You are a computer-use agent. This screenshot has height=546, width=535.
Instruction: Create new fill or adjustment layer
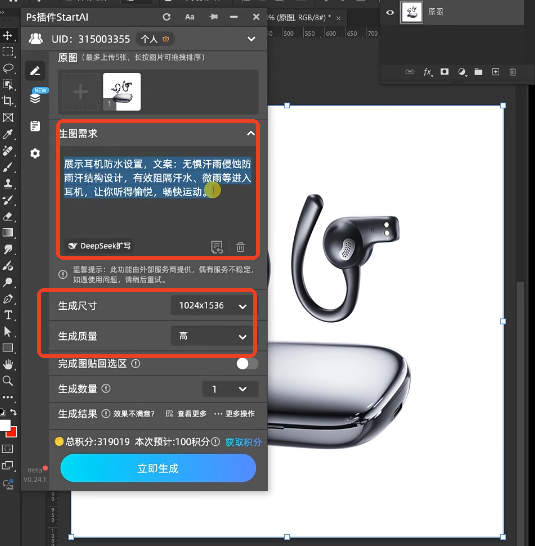pos(462,72)
